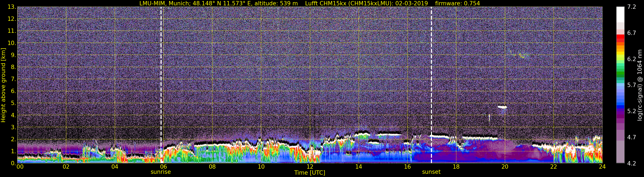
Task: Click the green segment of the colorbar
Action: [620, 73]
